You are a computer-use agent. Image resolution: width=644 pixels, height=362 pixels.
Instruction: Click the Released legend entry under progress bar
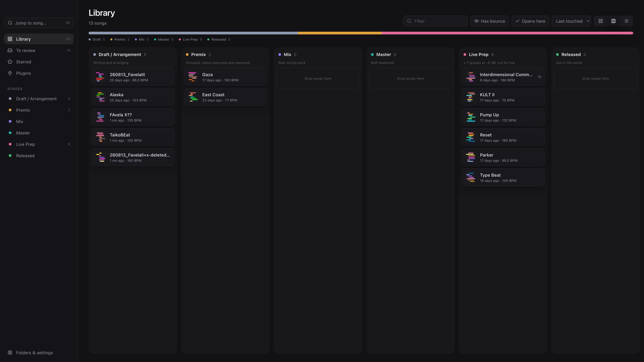coord(219,39)
